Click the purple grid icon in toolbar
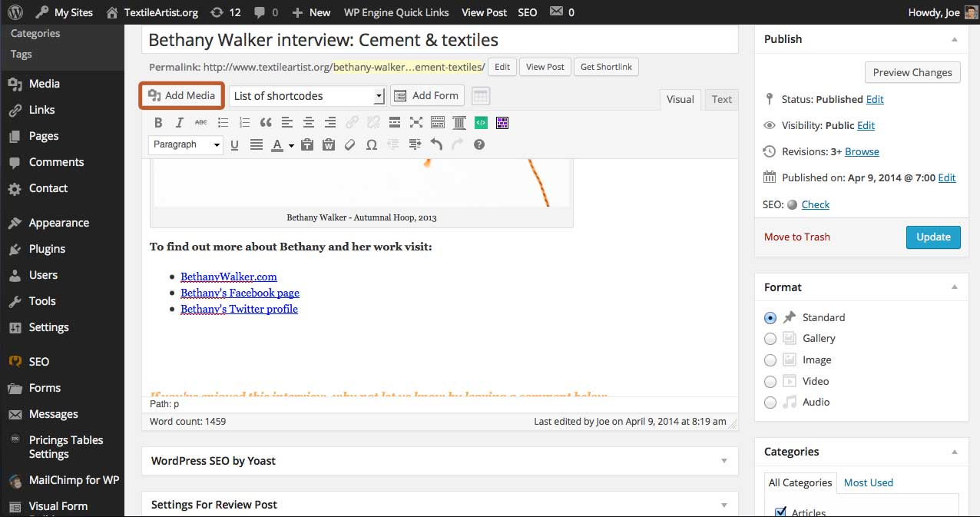 502,122
